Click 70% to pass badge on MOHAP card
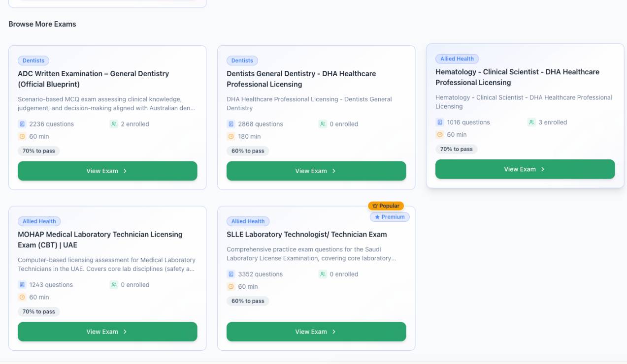This screenshot has height=364, width=627. (x=39, y=312)
